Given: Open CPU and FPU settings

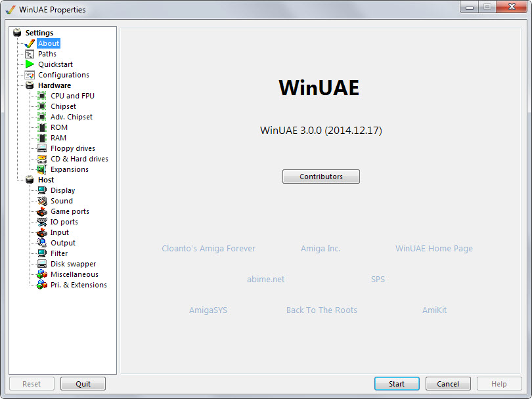Looking at the screenshot, I should click(x=72, y=96).
